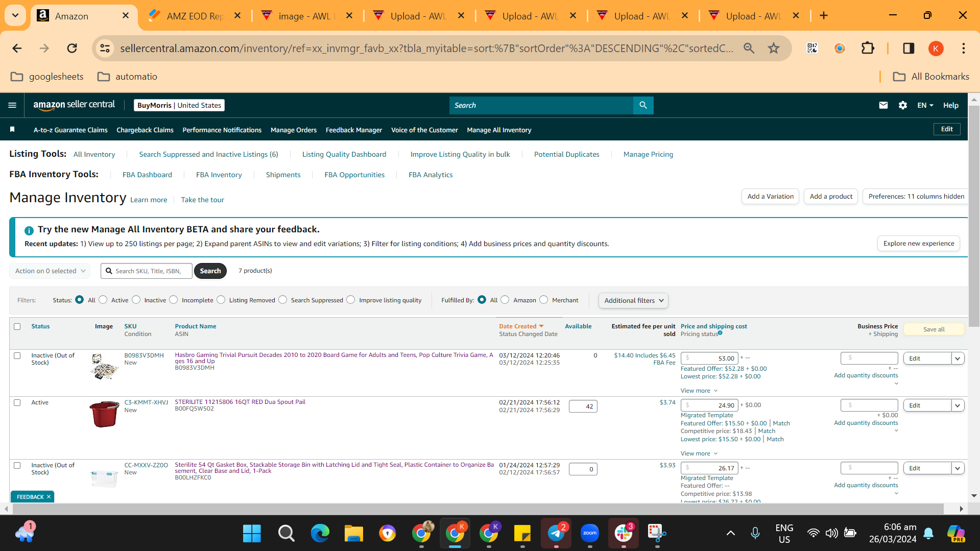
Task: Click the vertical page scrollbar
Action: click(973, 217)
